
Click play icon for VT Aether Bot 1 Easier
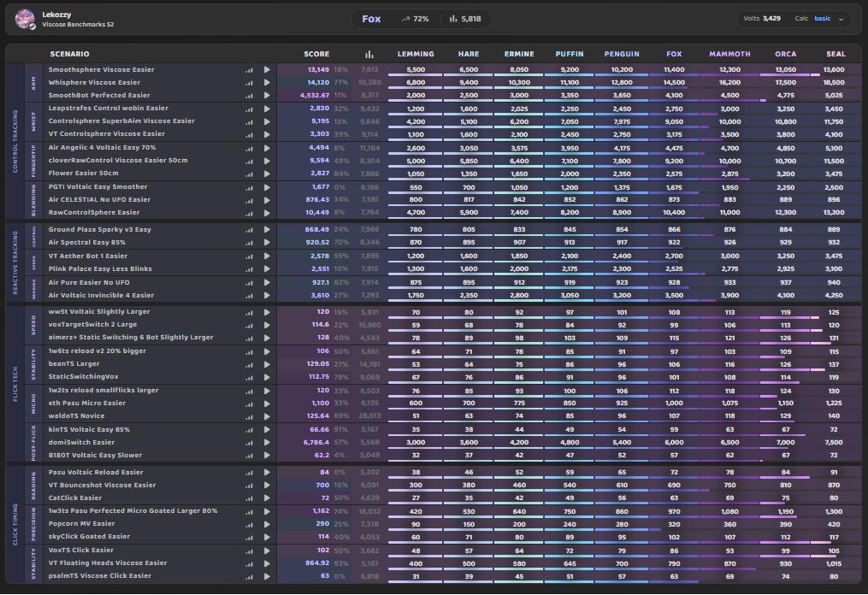[267, 256]
